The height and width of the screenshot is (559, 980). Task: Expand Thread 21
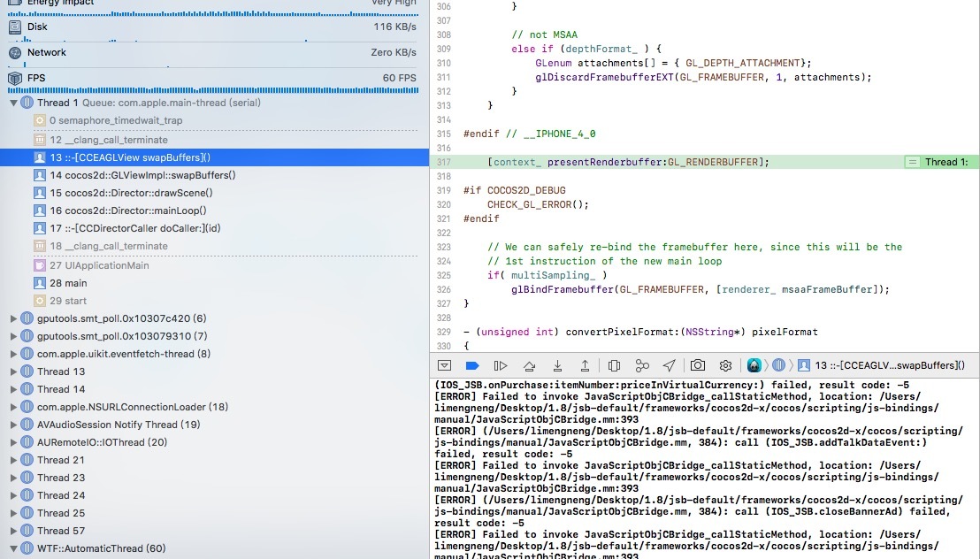(x=13, y=460)
